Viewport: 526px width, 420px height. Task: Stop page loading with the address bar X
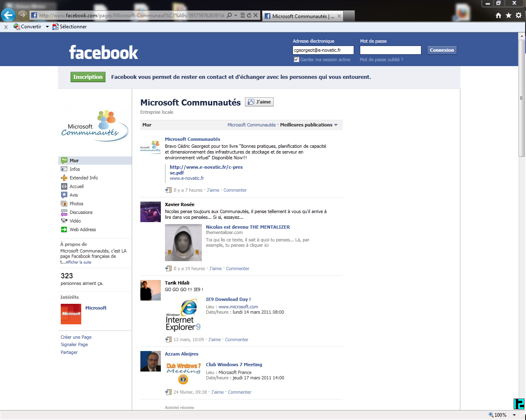pyautogui.click(x=256, y=16)
